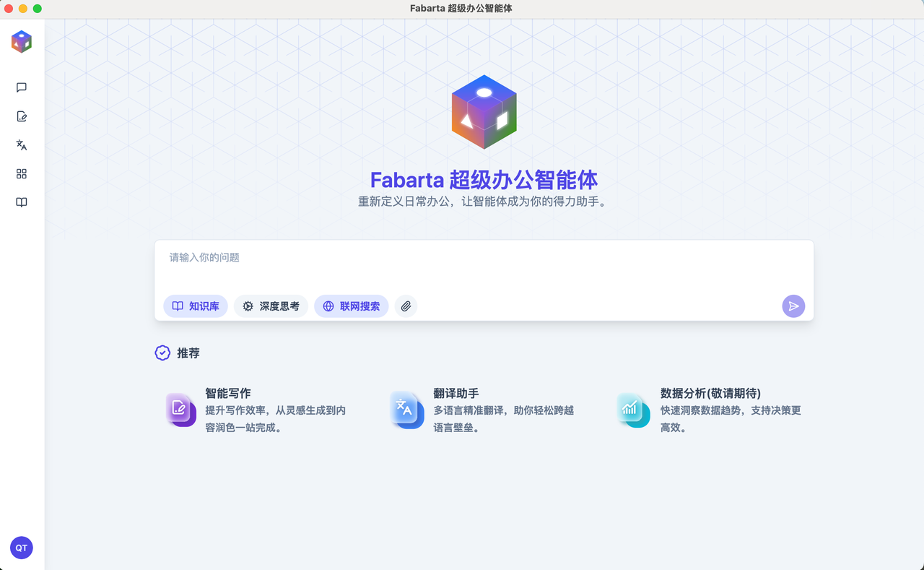
Task: Open the 智能写作 recommendation card
Action: (x=274, y=410)
